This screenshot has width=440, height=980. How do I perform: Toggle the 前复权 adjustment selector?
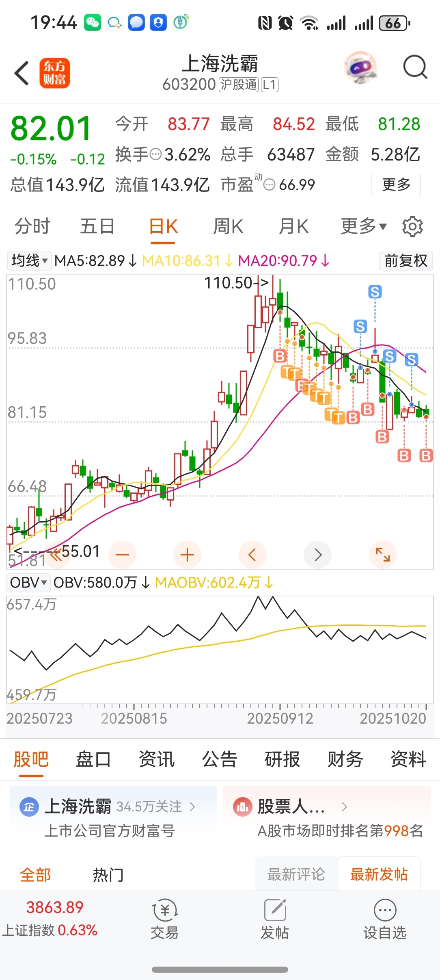pyautogui.click(x=406, y=260)
